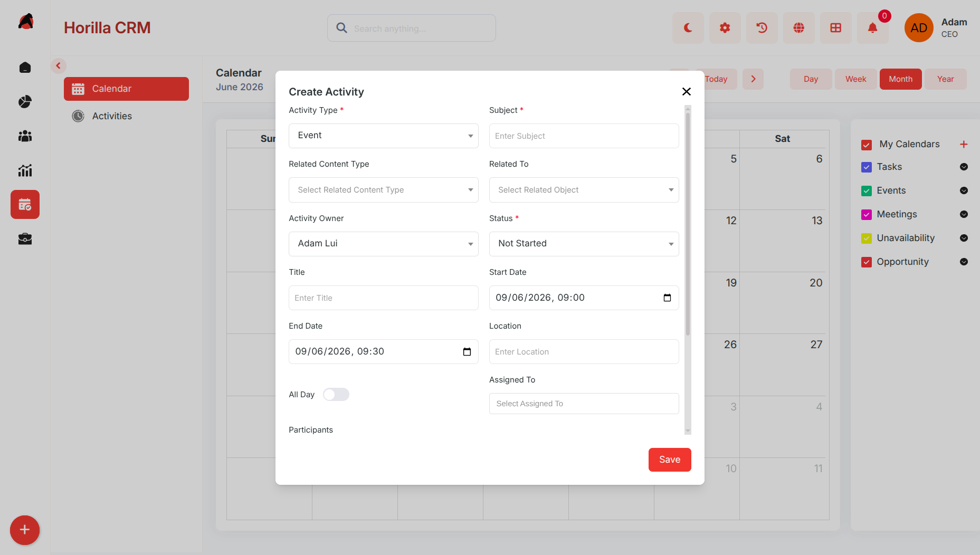Close the Create Activity dialog
The image size is (980, 555).
(687, 92)
